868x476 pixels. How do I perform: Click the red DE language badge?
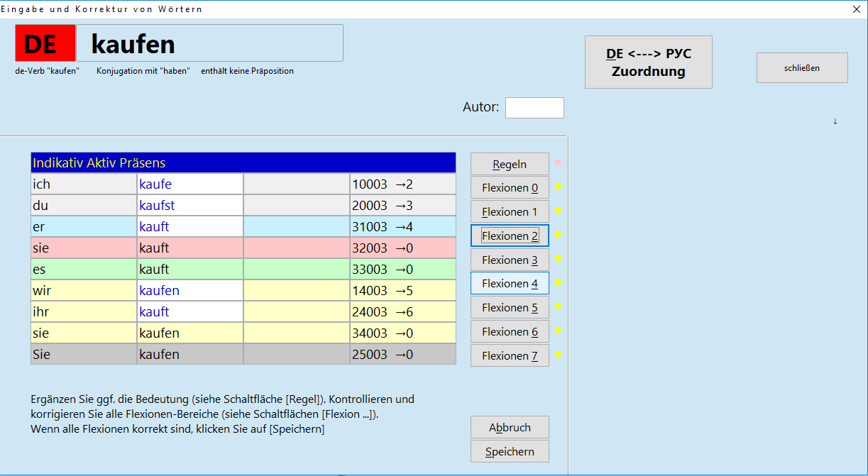(45, 43)
